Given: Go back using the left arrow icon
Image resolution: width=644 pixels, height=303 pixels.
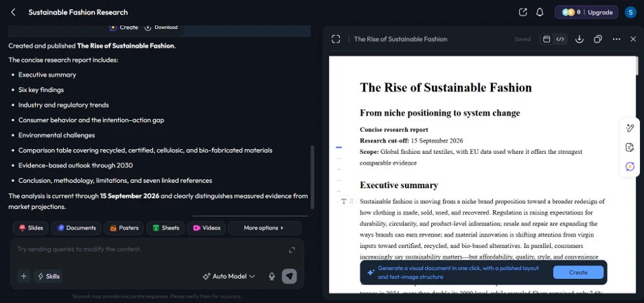Looking at the screenshot, I should 13,12.
